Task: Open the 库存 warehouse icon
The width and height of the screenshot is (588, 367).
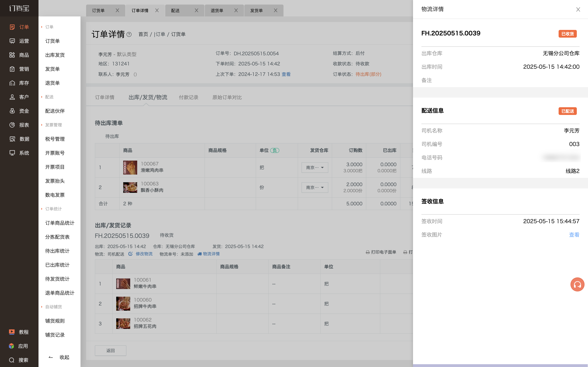Action: click(12, 83)
